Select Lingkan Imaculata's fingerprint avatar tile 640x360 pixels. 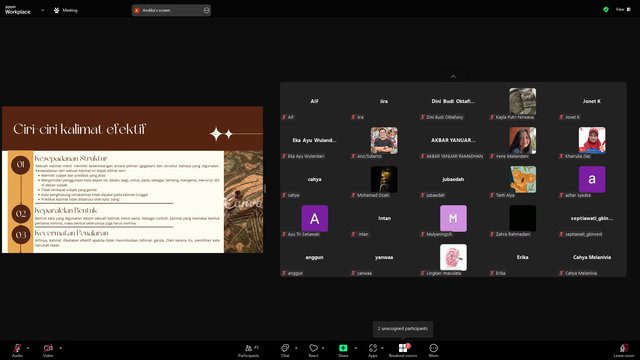coord(453,258)
